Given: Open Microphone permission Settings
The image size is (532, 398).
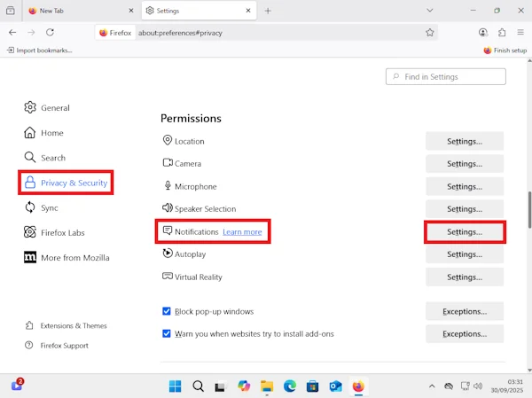Looking at the screenshot, I should [465, 187].
